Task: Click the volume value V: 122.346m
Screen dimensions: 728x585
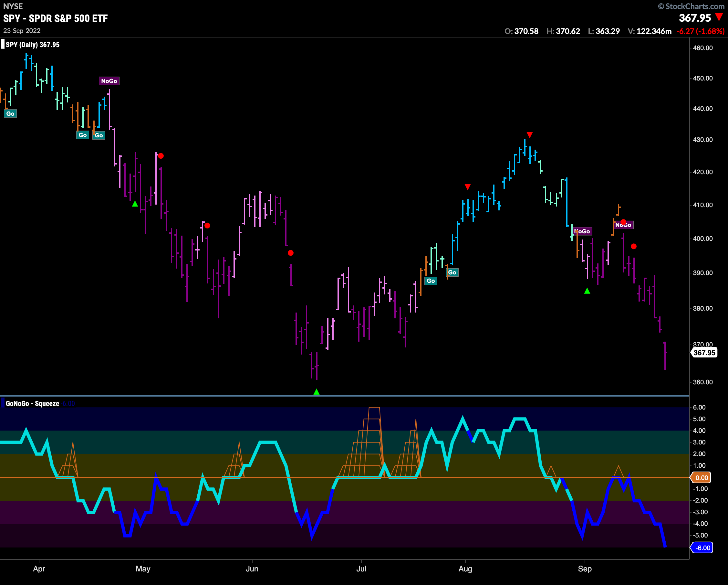Action: click(649, 31)
